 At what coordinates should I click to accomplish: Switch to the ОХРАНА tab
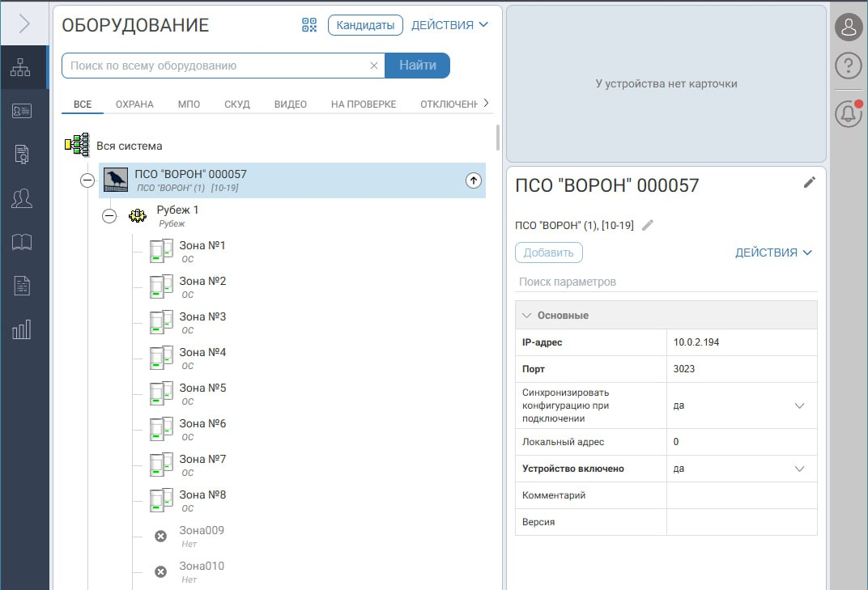(x=134, y=104)
